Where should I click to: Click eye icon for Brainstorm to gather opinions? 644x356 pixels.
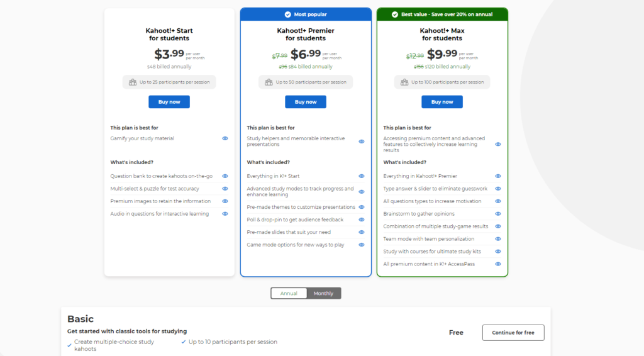point(498,214)
